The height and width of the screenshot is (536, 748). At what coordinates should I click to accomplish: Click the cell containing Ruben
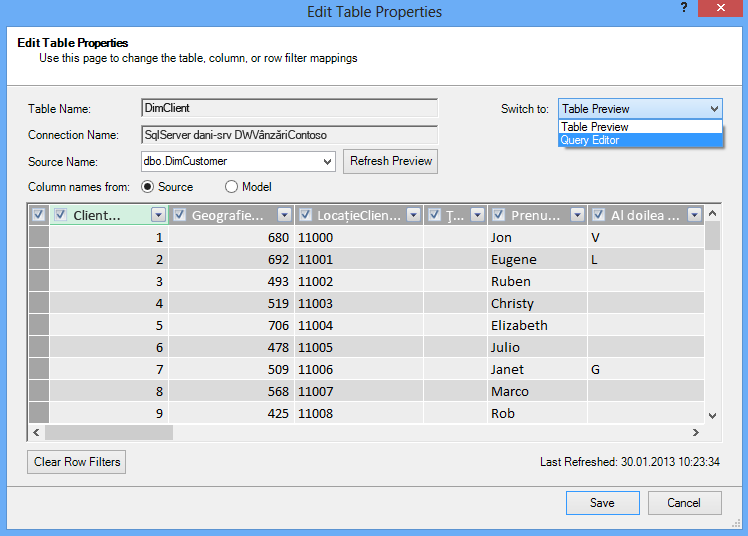click(x=537, y=281)
